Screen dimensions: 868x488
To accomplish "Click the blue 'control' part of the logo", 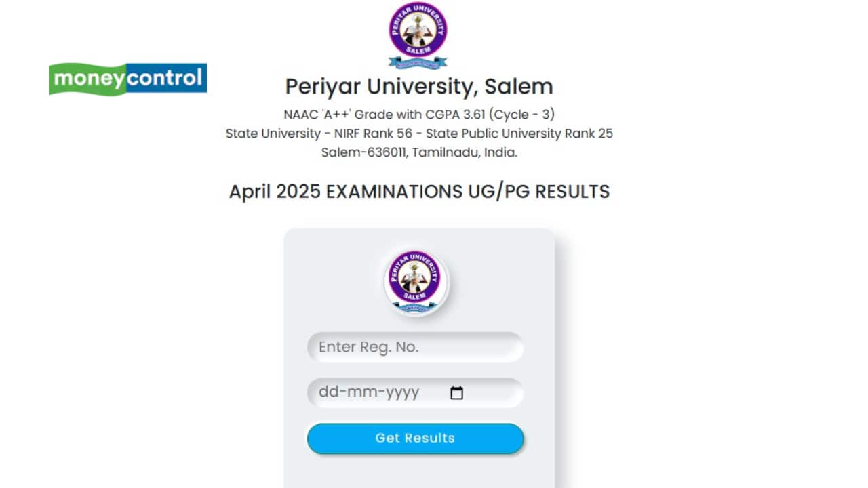I will point(168,79).
